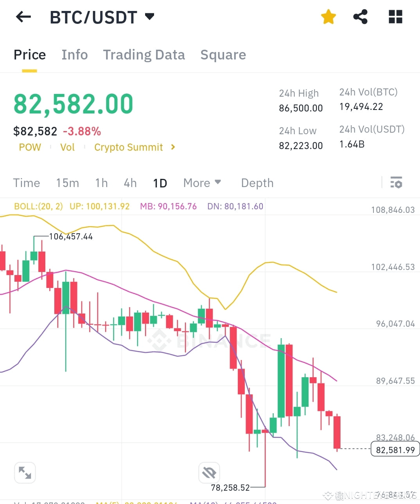
Task: Expand the Crypto Summit chevron arrow
Action: pos(172,147)
